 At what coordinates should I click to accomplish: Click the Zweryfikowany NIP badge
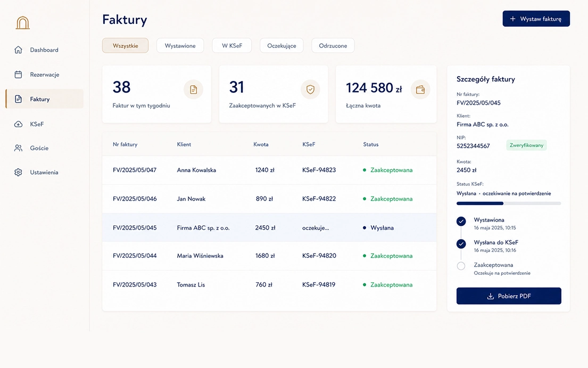526,145
